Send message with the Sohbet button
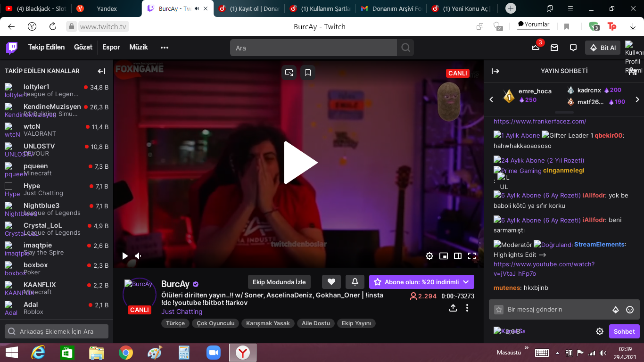Viewport: 644px width, 362px height. pyautogui.click(x=624, y=331)
